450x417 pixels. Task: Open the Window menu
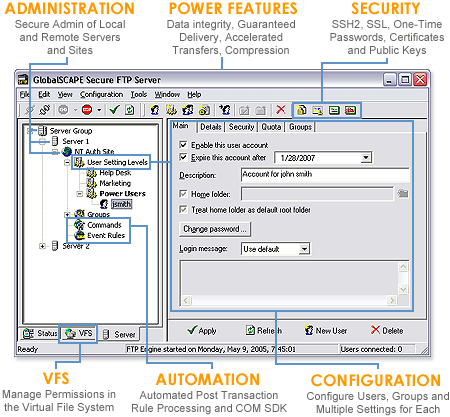pyautogui.click(x=167, y=95)
